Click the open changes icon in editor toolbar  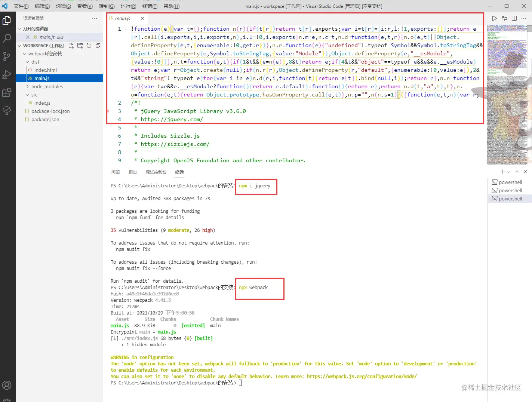(504, 18)
